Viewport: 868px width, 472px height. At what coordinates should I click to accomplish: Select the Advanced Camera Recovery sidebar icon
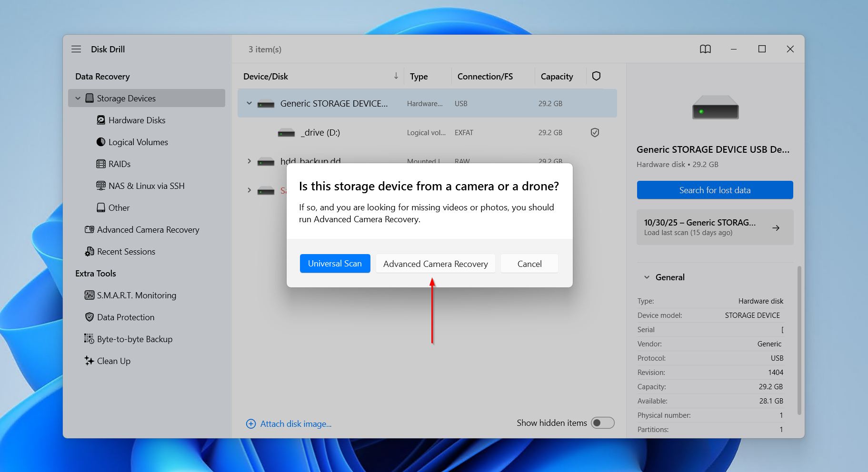coord(89,229)
